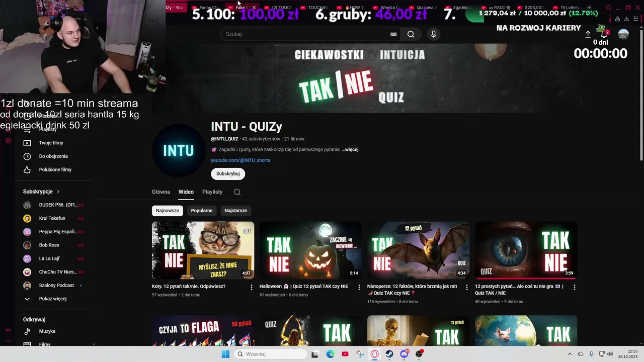Click the YouTube upload/create icon
The width and height of the screenshot is (644, 362).
click(x=588, y=34)
